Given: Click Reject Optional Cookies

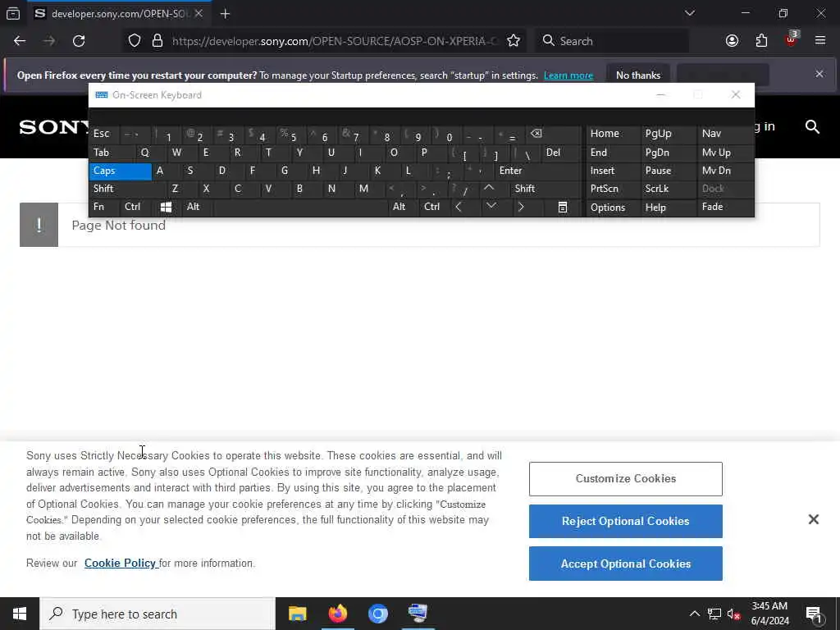Looking at the screenshot, I should pyautogui.click(x=626, y=521).
